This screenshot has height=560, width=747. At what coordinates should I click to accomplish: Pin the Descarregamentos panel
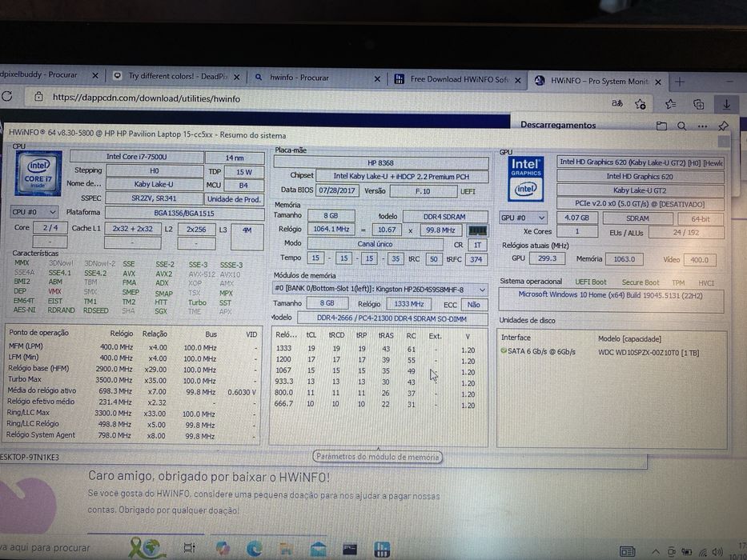coord(723,126)
